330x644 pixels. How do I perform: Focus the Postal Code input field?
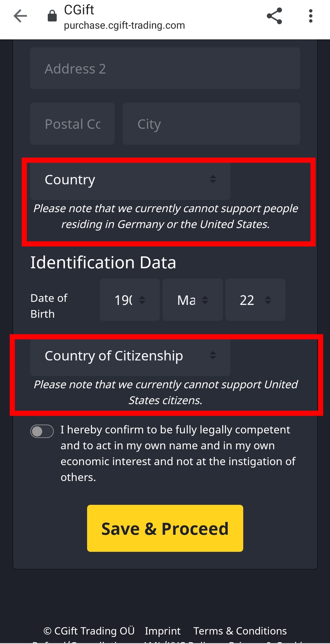pyautogui.click(x=72, y=124)
